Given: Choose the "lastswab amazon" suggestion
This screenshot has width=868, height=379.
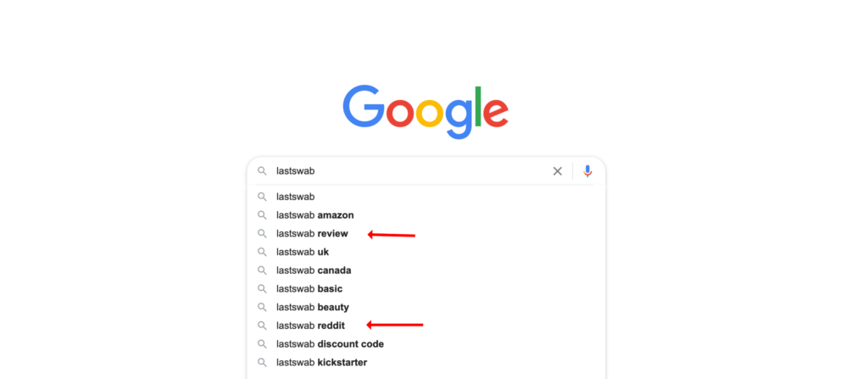Looking at the screenshot, I should coord(314,215).
